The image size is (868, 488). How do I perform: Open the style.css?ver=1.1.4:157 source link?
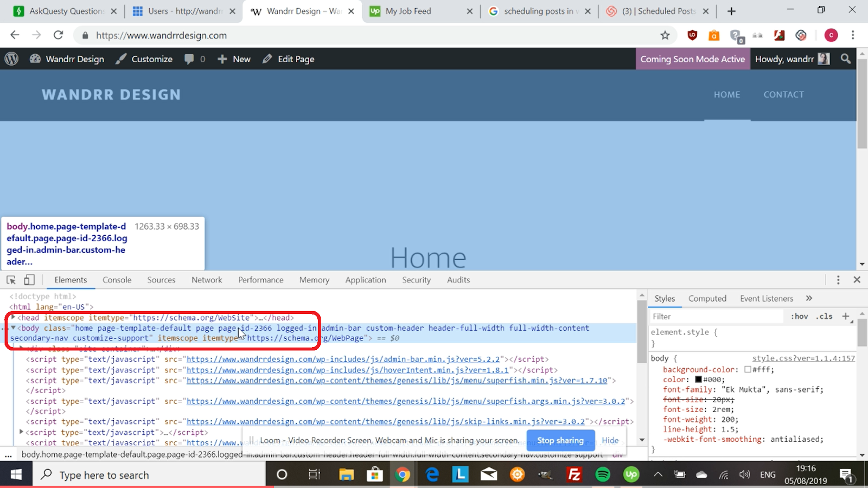point(803,358)
